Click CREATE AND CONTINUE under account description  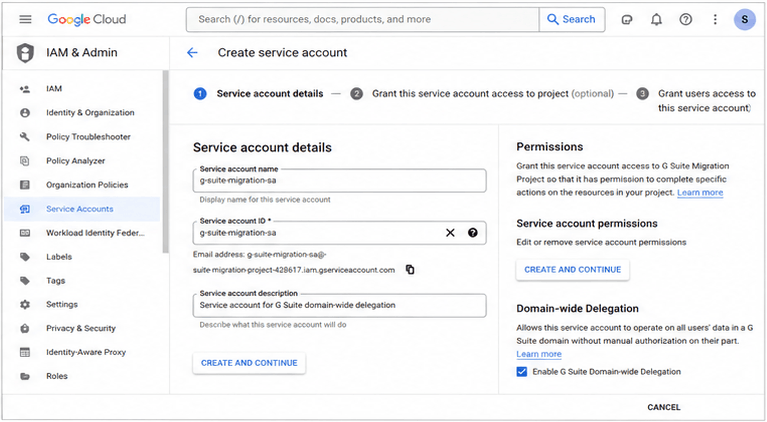pyautogui.click(x=249, y=363)
